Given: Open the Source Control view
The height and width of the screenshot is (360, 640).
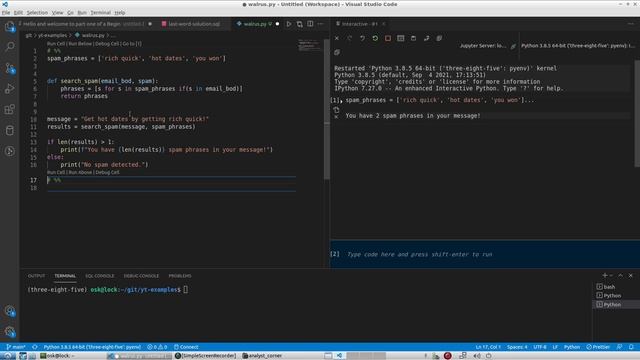Looking at the screenshot, I should [9, 68].
